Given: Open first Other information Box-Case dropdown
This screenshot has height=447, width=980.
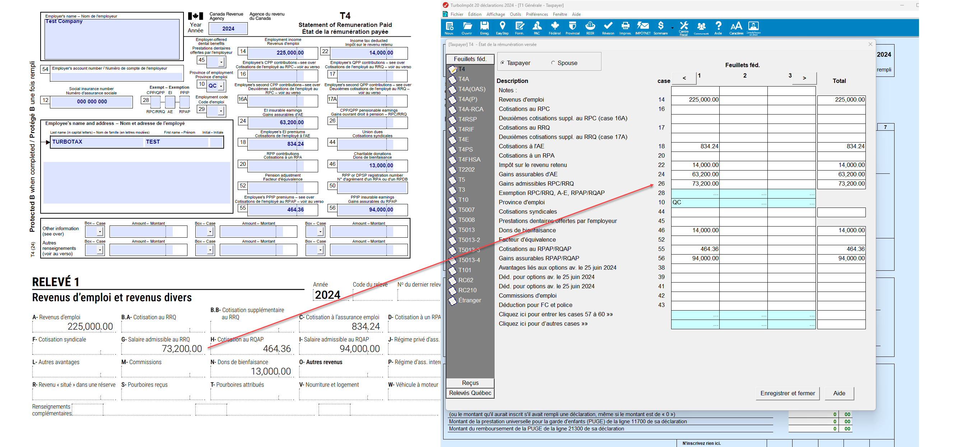Looking at the screenshot, I should 100,231.
